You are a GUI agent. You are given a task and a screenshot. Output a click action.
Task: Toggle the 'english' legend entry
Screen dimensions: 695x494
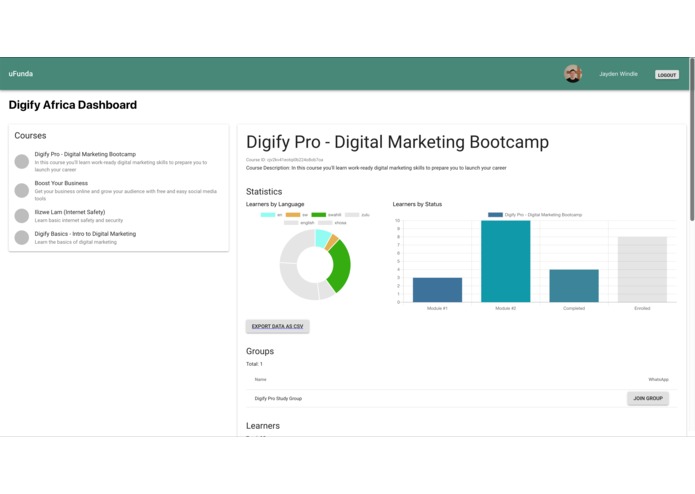tap(299, 223)
